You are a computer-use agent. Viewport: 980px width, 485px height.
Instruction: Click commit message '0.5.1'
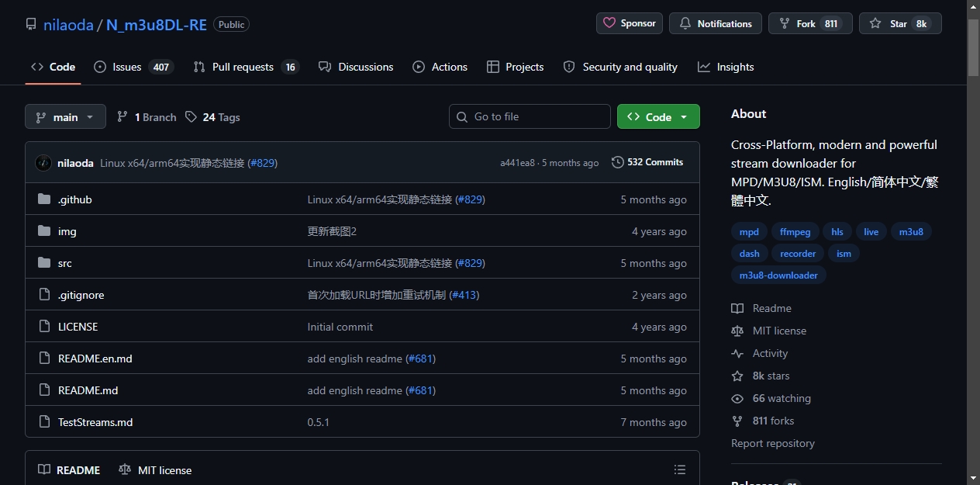(319, 422)
